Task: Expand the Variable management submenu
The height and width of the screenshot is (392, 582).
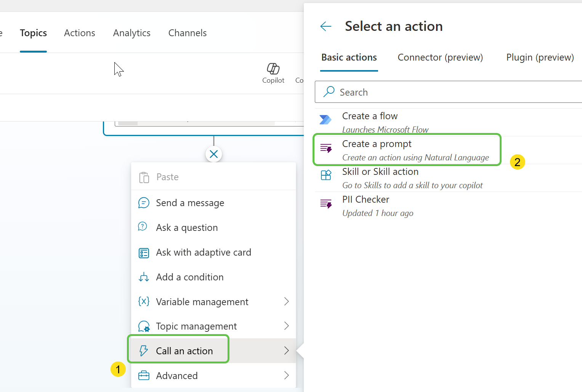Action: click(x=286, y=302)
